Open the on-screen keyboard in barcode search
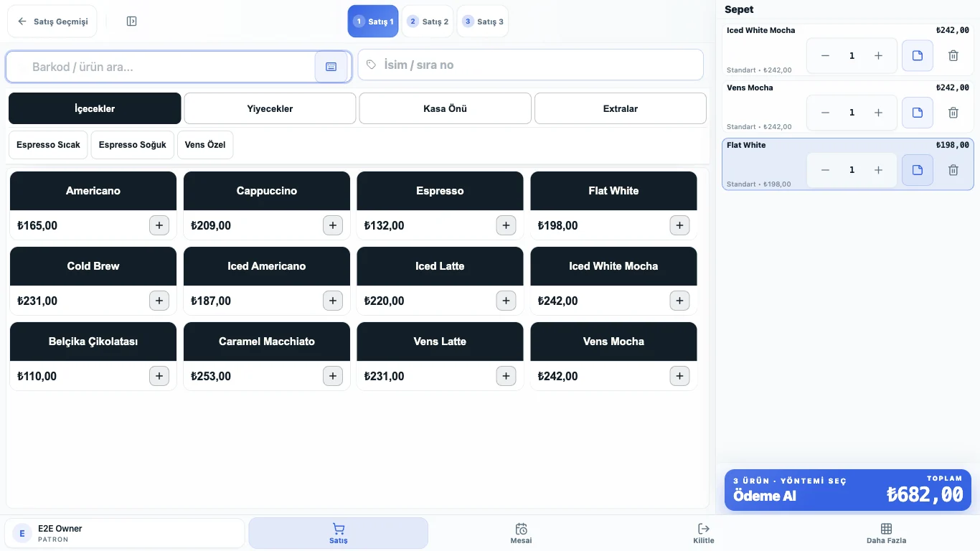980x551 pixels. click(331, 67)
